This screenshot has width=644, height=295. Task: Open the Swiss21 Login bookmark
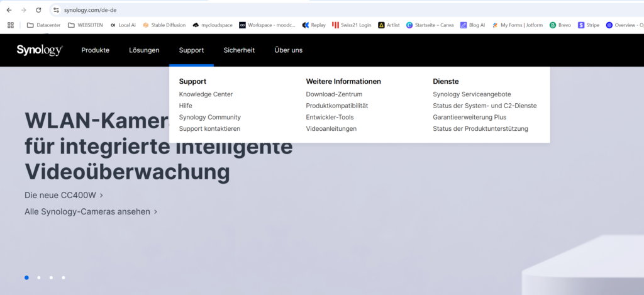coord(352,25)
